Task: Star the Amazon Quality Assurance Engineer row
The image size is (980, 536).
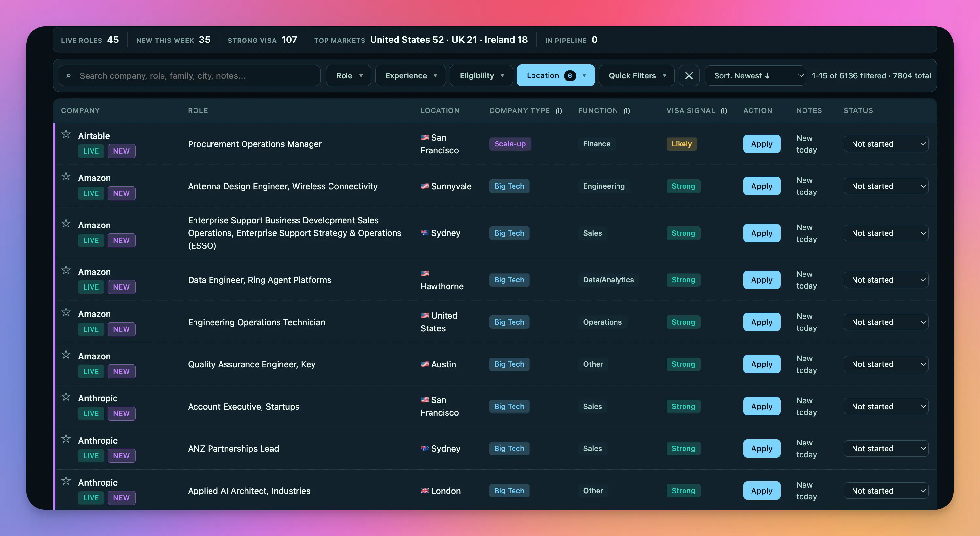Action: coord(66,354)
